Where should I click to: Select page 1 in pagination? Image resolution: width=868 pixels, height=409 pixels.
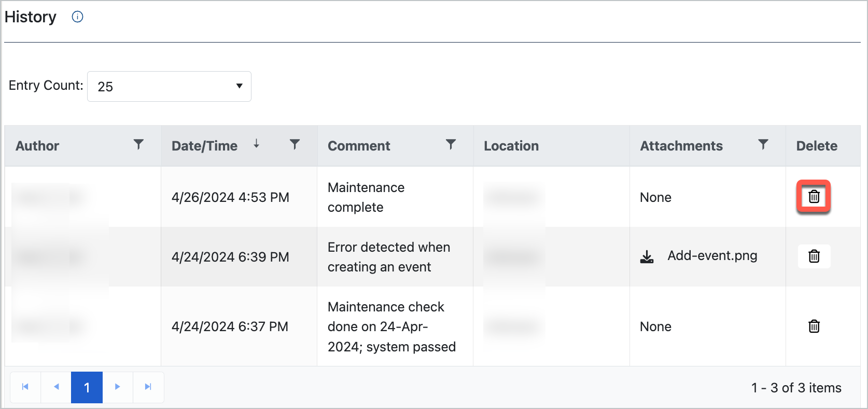pos(87,387)
